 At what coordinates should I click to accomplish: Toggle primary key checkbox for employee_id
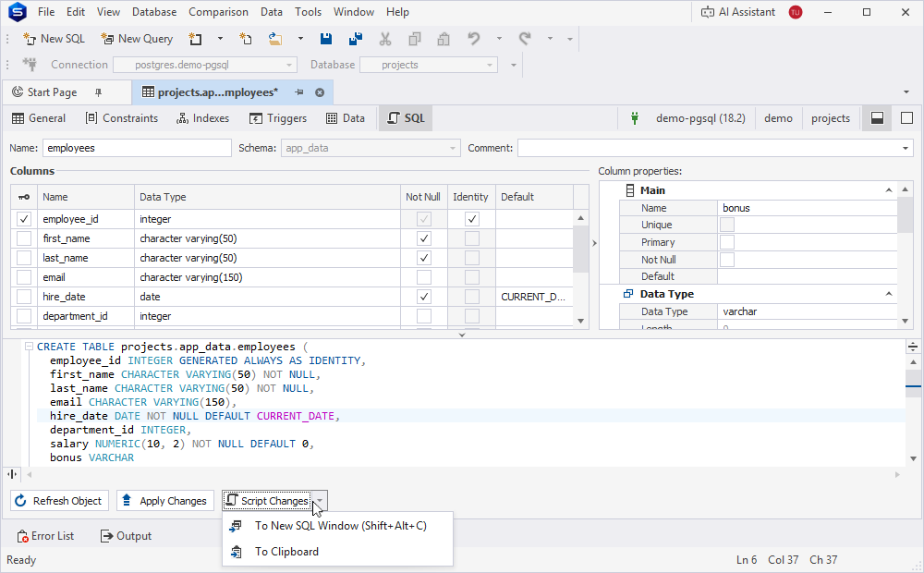pos(24,219)
